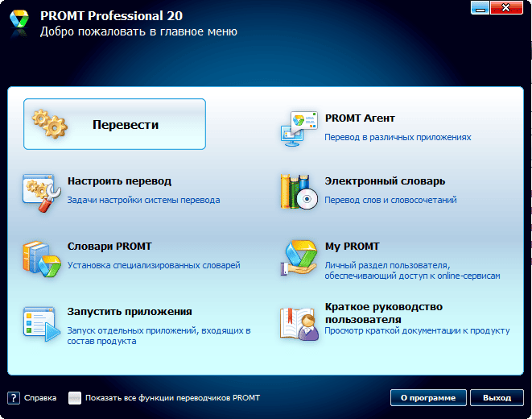Open the Краткое руководство пользователя book icon
Viewport: 532px width, 419px height.
[x=299, y=324]
